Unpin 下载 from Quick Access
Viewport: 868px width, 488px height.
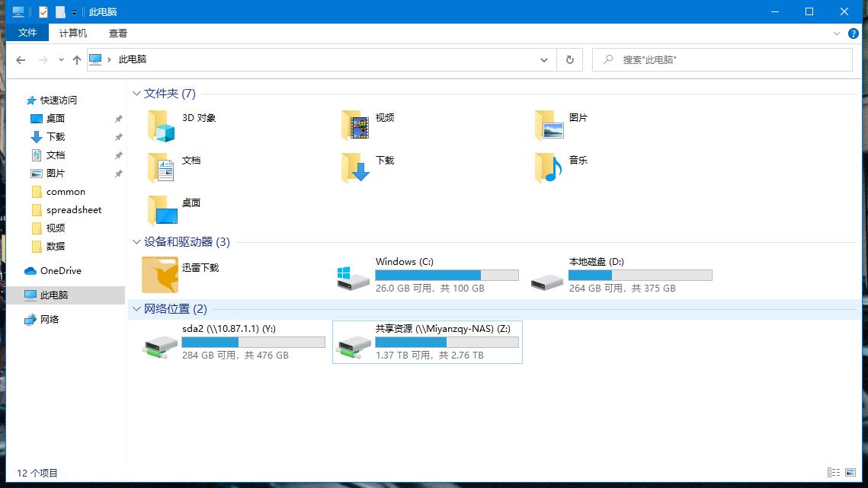(118, 137)
